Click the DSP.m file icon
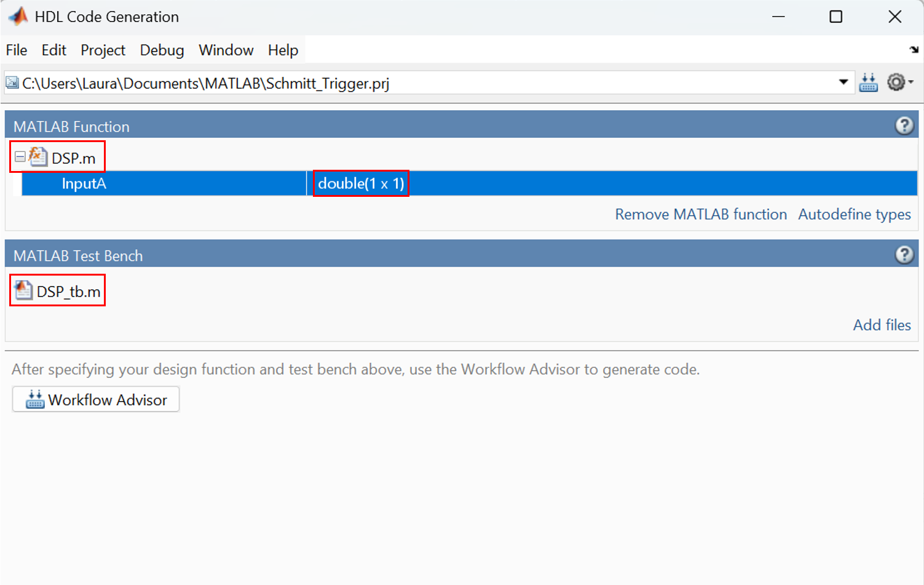 38,157
